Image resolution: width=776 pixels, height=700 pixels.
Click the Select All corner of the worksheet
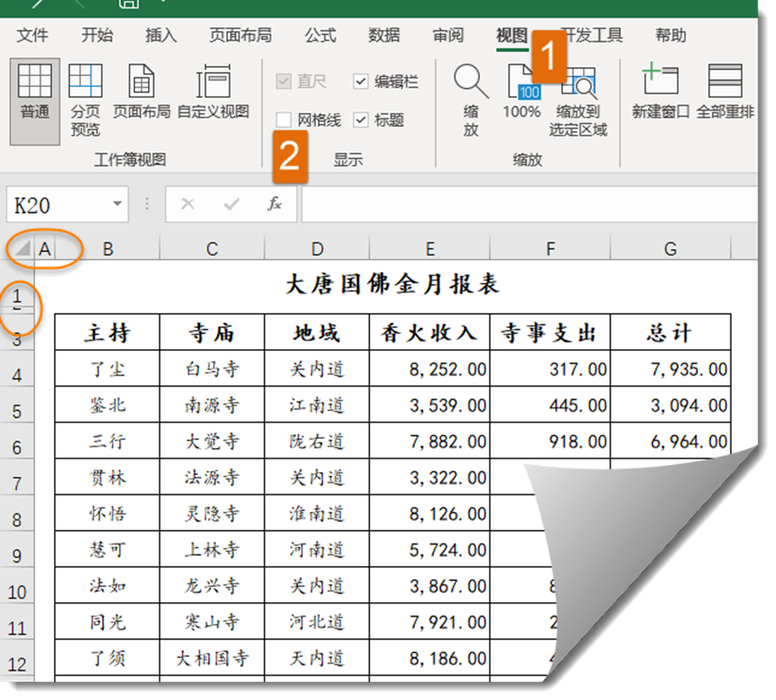pos(23,248)
